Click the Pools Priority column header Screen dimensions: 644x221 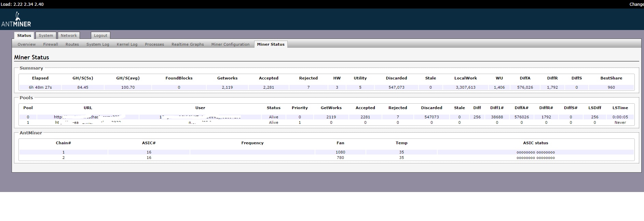coord(300,108)
